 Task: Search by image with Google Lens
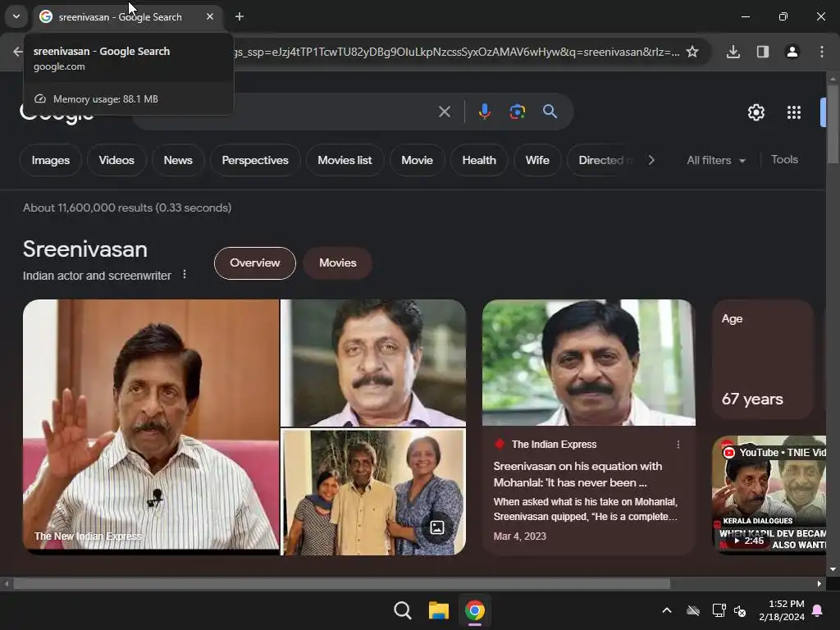click(x=517, y=112)
